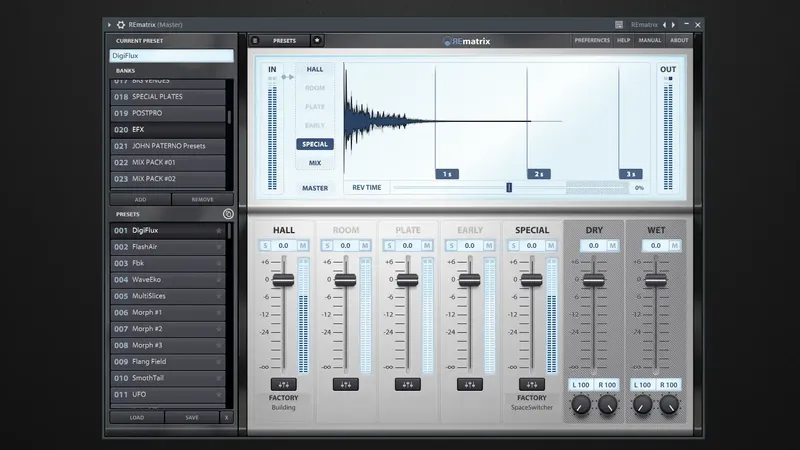800x450 pixels.
Task: Expand the plugin menu arrow in title bar
Action: point(109,24)
